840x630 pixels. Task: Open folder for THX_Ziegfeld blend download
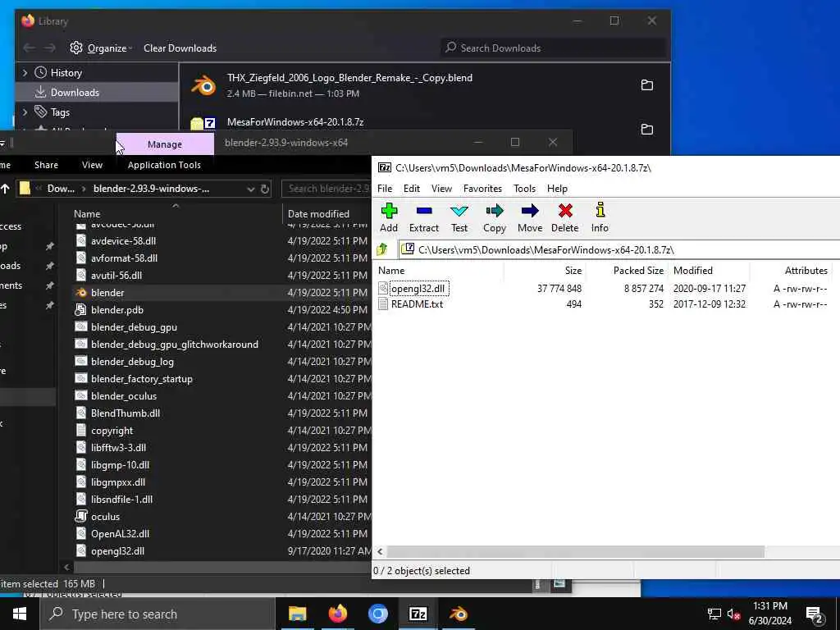coord(646,85)
